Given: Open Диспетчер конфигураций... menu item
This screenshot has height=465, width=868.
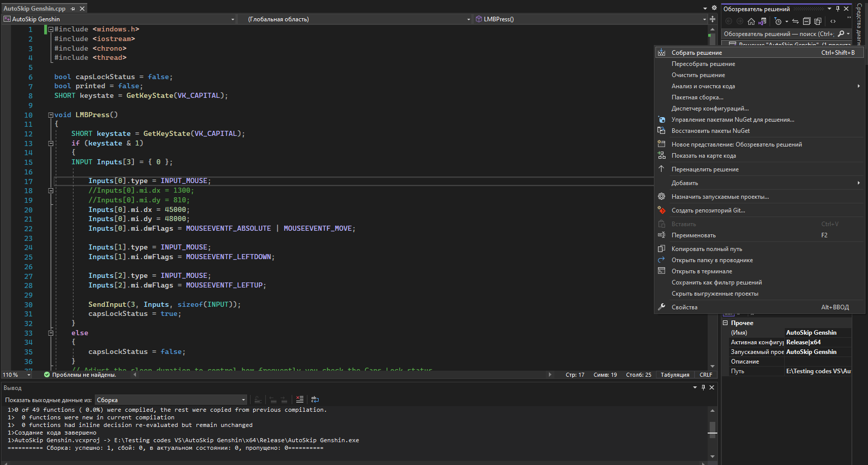Looking at the screenshot, I should point(759,109).
